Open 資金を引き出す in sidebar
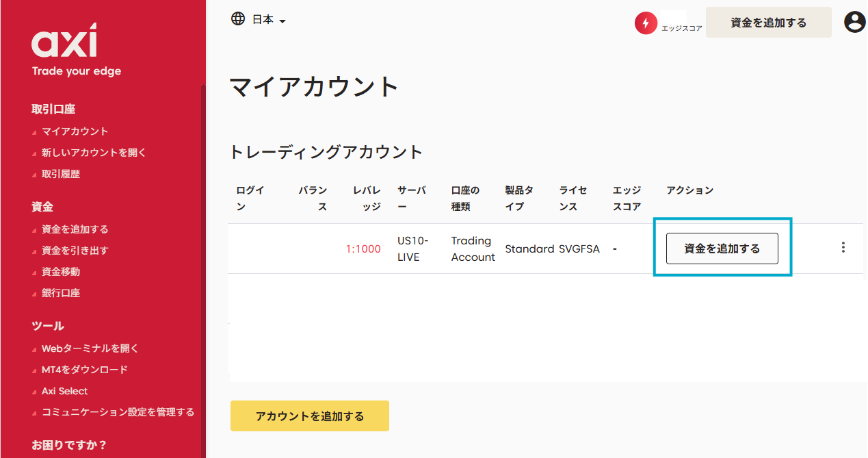This screenshot has width=868, height=458. coord(75,251)
